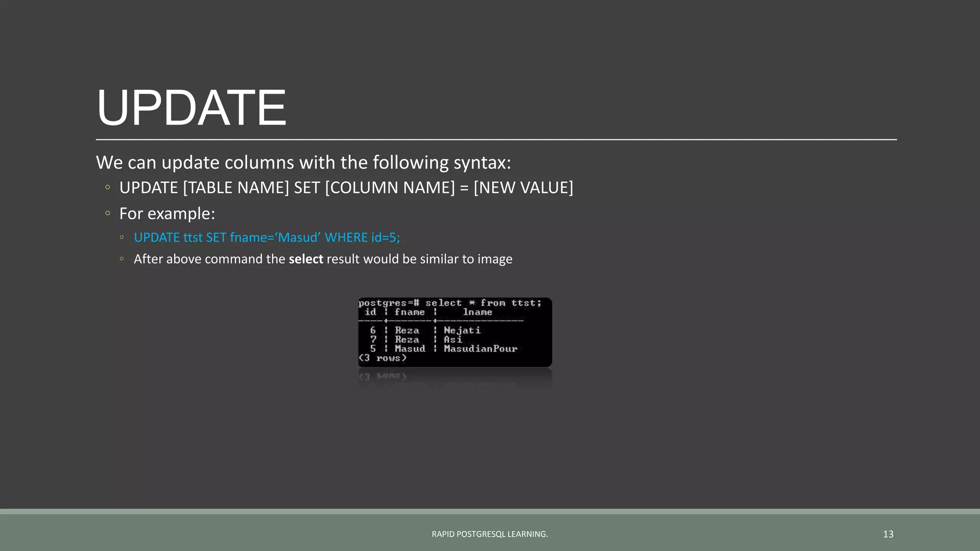This screenshot has height=551, width=980.
Task: Select the line 'We can update columns with the following syntax:'
Action: tap(303, 163)
